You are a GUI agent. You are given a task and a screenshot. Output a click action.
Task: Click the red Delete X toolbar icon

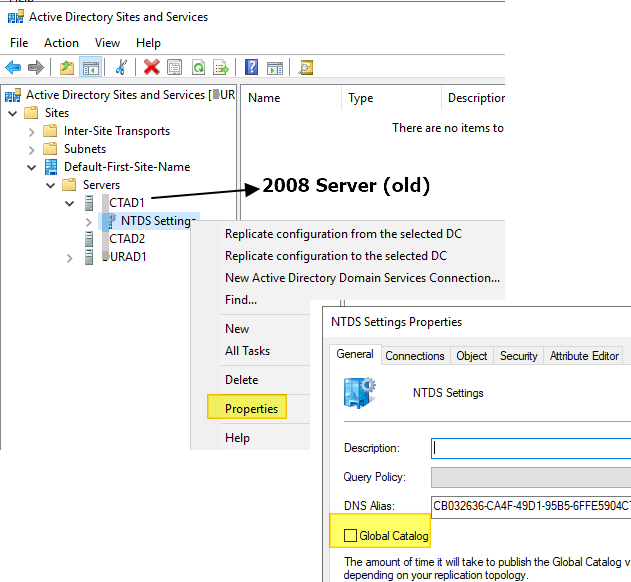coord(152,67)
